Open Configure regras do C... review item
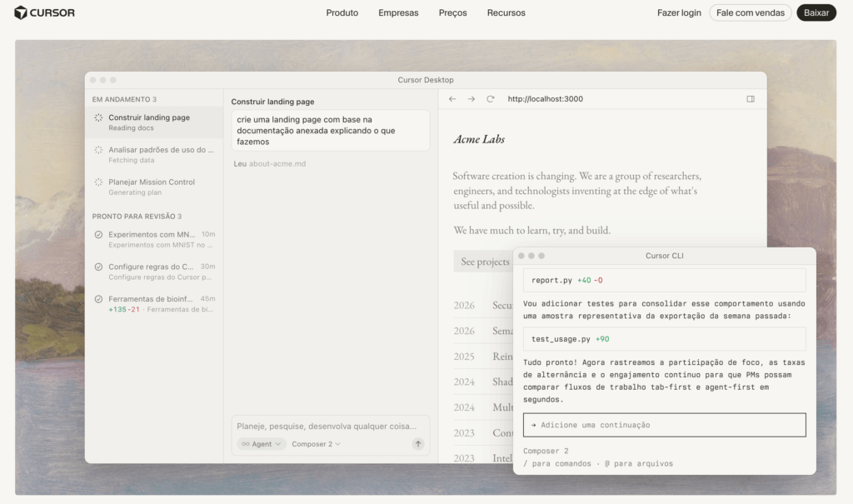The height and width of the screenshot is (504, 853). [154, 272]
